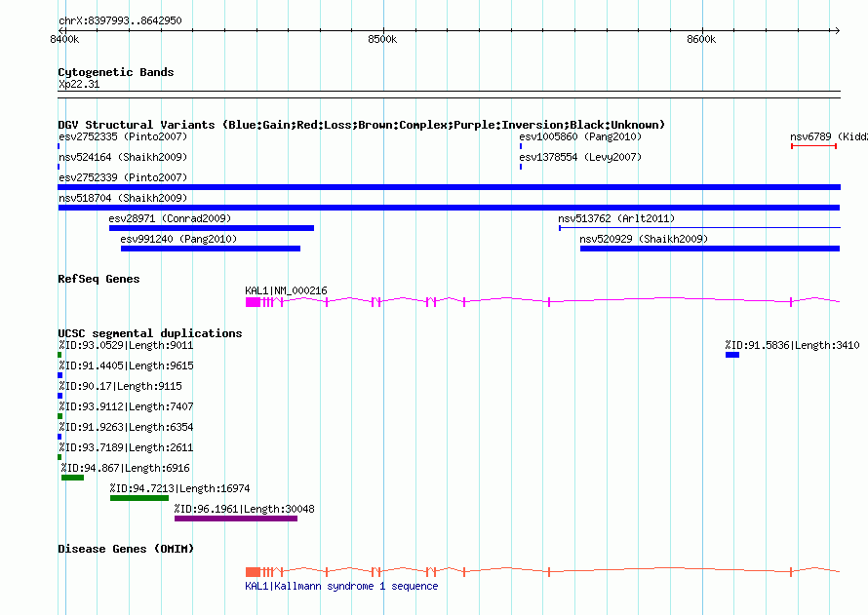Select green segmental duplication Length:6916 bar
The width and height of the screenshot is (868, 615).
coord(72,478)
